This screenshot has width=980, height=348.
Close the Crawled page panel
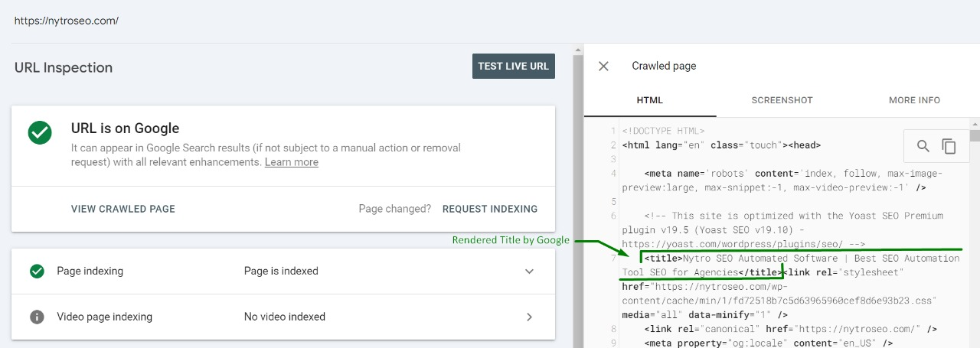[x=603, y=66]
